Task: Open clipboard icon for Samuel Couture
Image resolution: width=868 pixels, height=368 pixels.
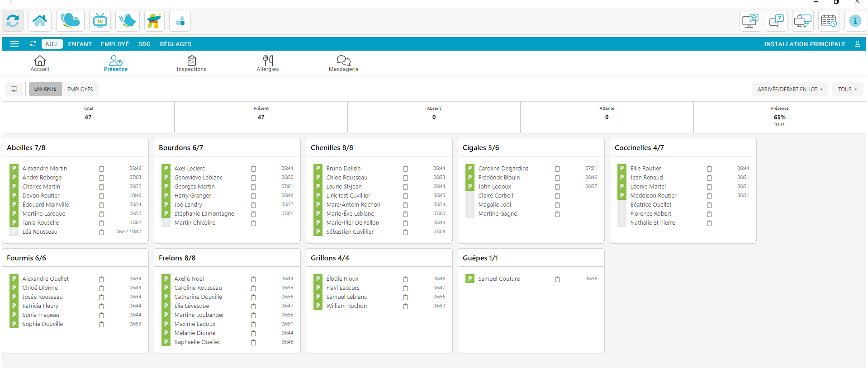Action: (557, 279)
